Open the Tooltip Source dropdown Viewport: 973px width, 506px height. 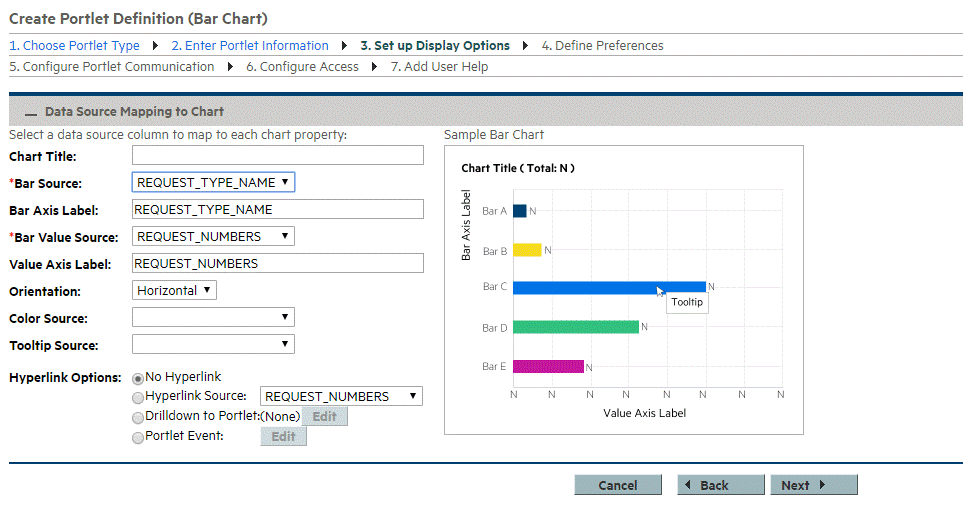213,345
